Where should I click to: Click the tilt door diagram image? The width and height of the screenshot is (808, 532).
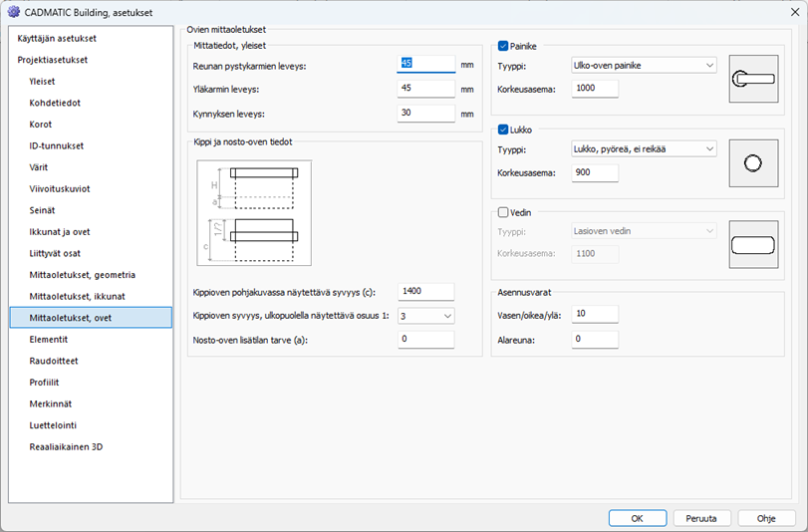254,212
